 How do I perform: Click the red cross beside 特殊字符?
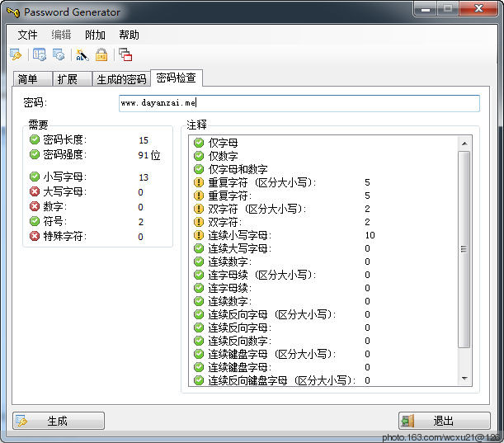point(35,236)
